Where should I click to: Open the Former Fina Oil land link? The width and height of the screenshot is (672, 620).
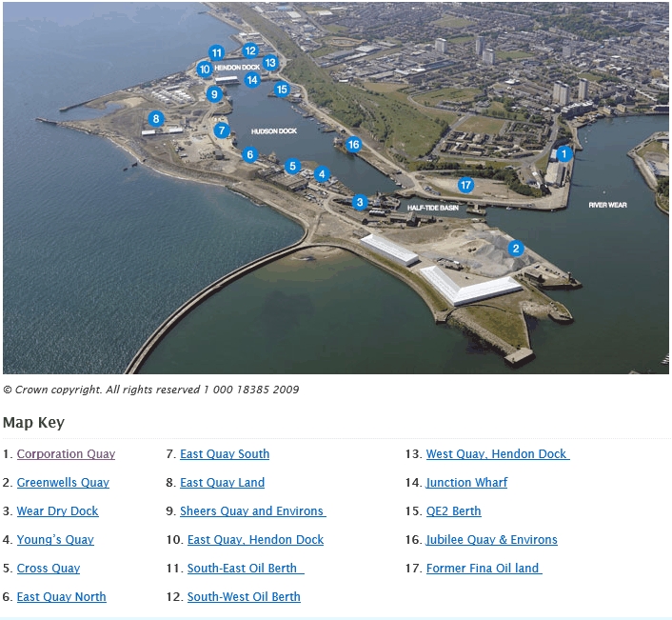click(x=484, y=569)
